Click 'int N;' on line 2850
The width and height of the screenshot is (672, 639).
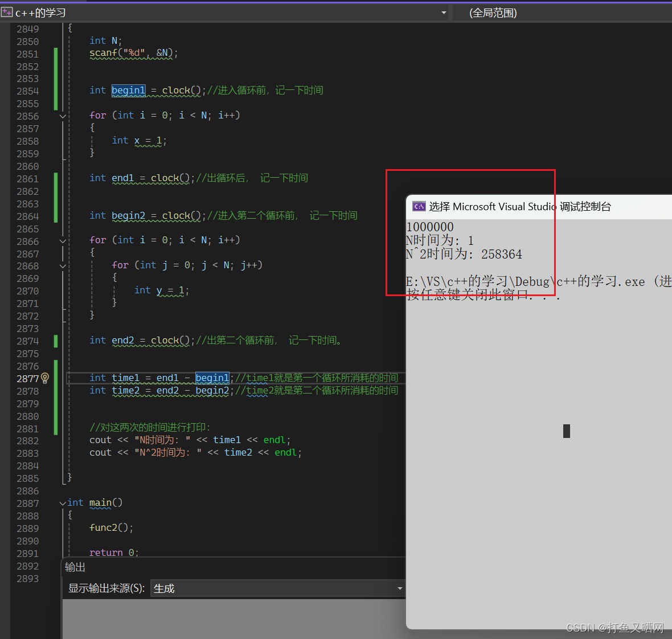click(x=106, y=40)
